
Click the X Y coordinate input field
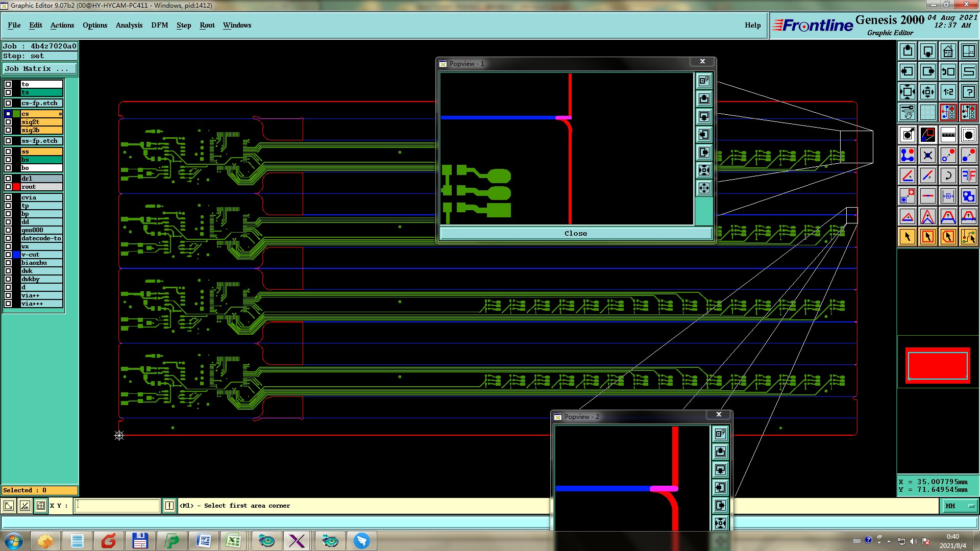coord(117,506)
